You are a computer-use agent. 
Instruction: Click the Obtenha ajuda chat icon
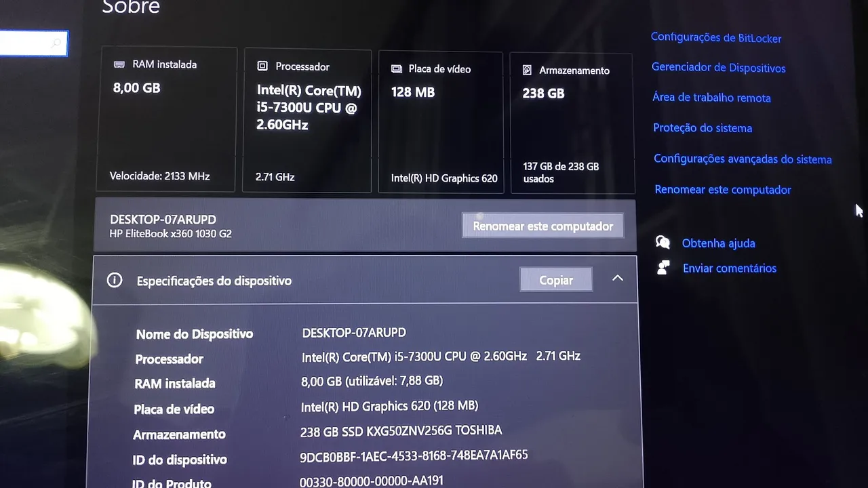[x=663, y=242]
